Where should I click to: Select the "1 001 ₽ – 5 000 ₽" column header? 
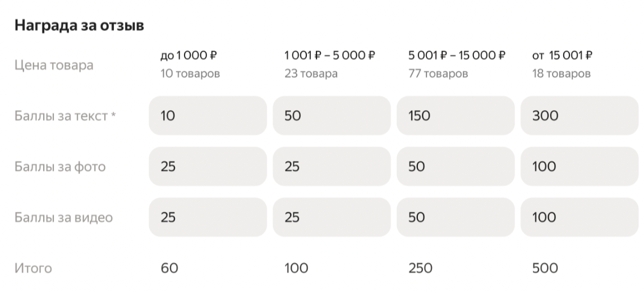coord(329,55)
